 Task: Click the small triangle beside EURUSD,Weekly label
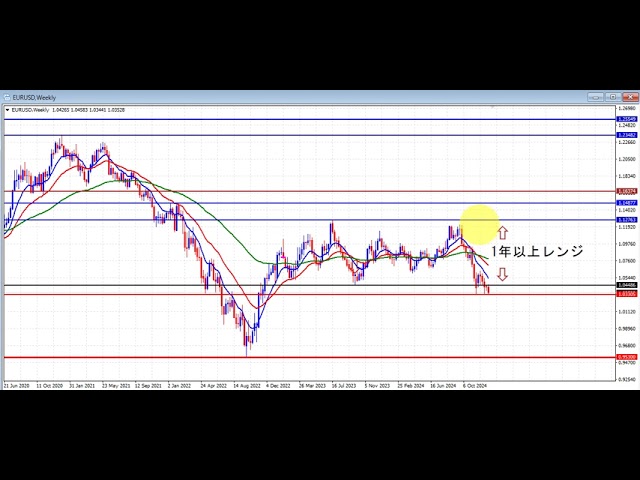(8, 109)
